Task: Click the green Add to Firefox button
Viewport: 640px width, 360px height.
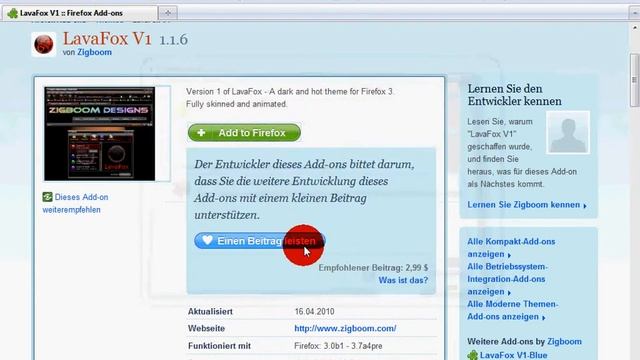Action: (x=244, y=133)
